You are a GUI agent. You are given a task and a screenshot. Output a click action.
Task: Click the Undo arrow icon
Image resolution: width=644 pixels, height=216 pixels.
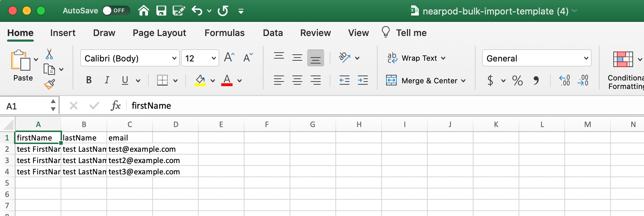pos(197,11)
